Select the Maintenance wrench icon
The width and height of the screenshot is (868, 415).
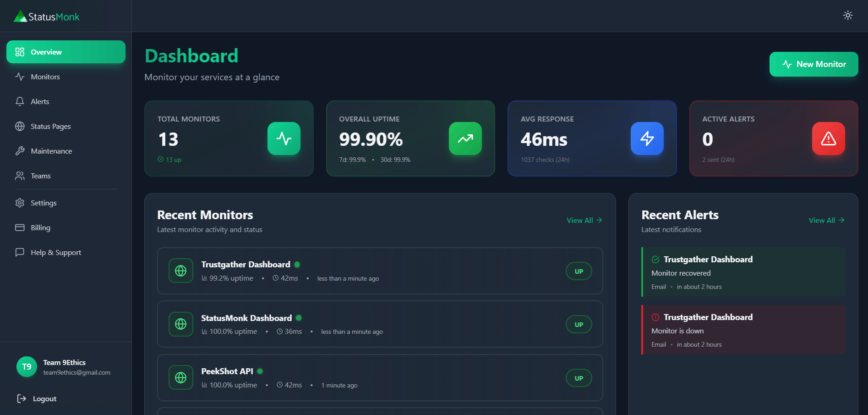(x=20, y=151)
